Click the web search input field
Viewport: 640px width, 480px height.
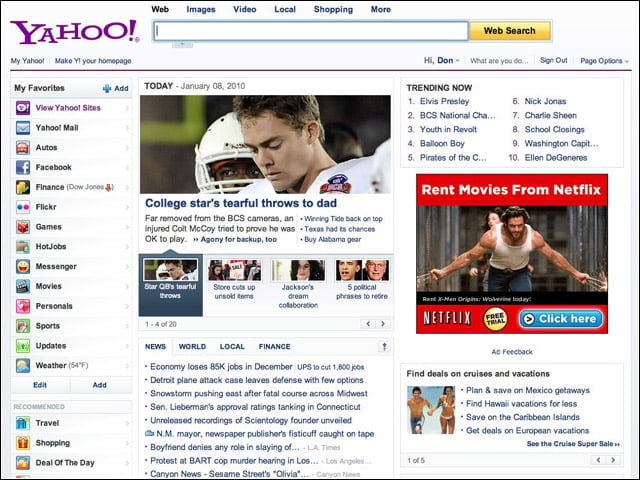pyautogui.click(x=311, y=31)
